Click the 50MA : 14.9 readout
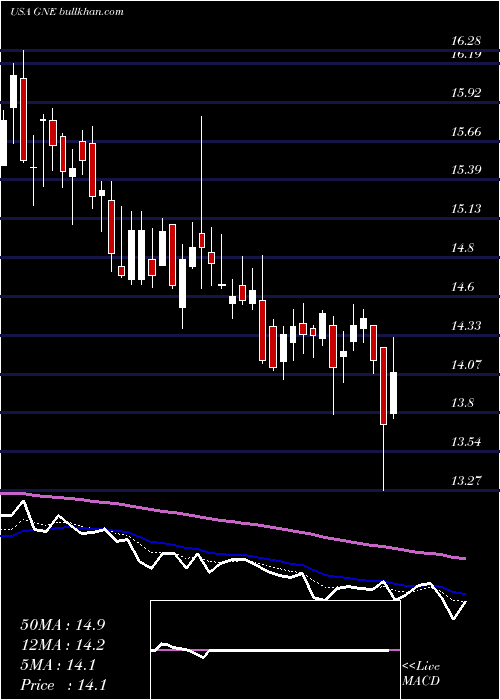Image resolution: width=500 pixels, height=700 pixels. (63, 625)
